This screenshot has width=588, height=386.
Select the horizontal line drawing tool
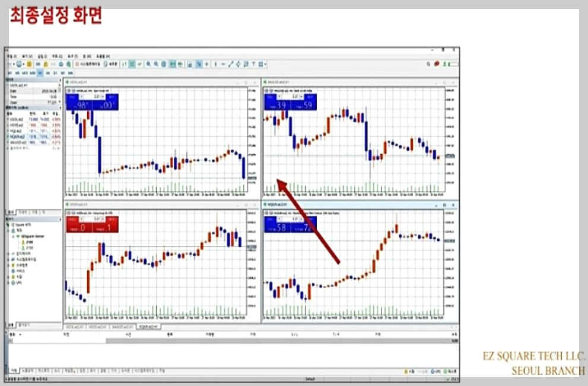[x=223, y=64]
